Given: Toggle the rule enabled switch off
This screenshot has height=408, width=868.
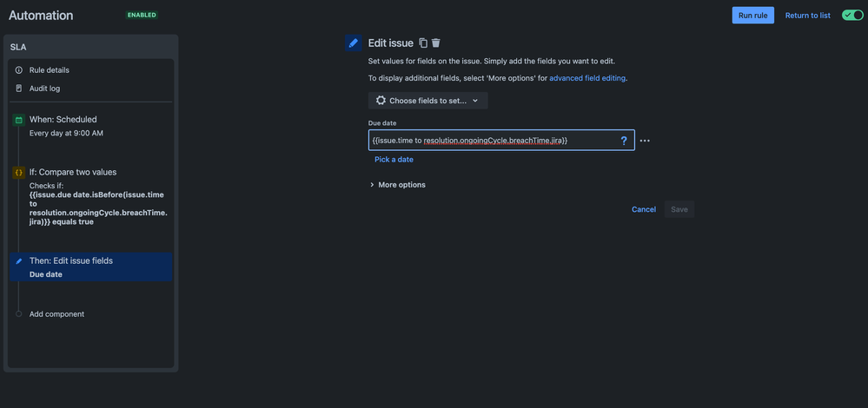Looking at the screenshot, I should [852, 15].
